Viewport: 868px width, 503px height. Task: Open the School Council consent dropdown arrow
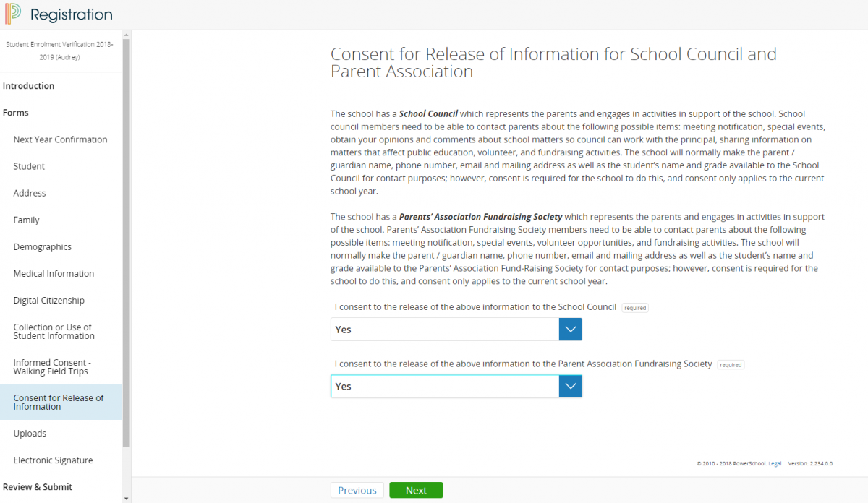coord(570,330)
